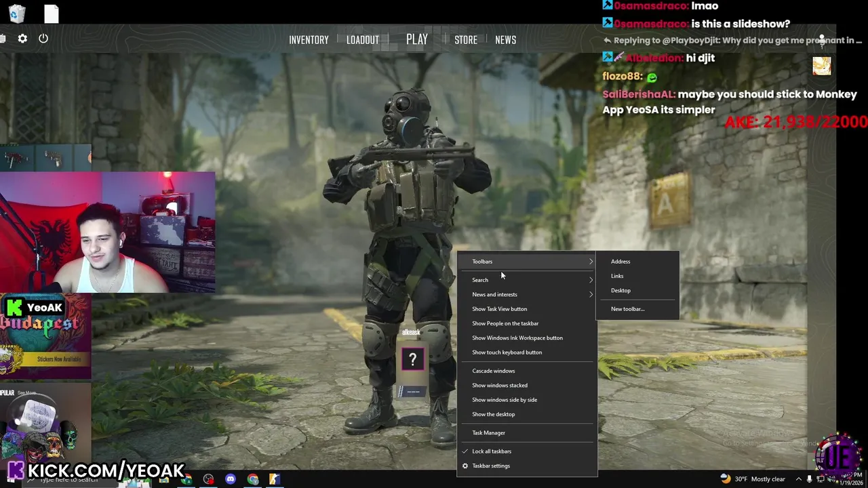
Task: Click the PLAY tab
Action: [x=417, y=39]
